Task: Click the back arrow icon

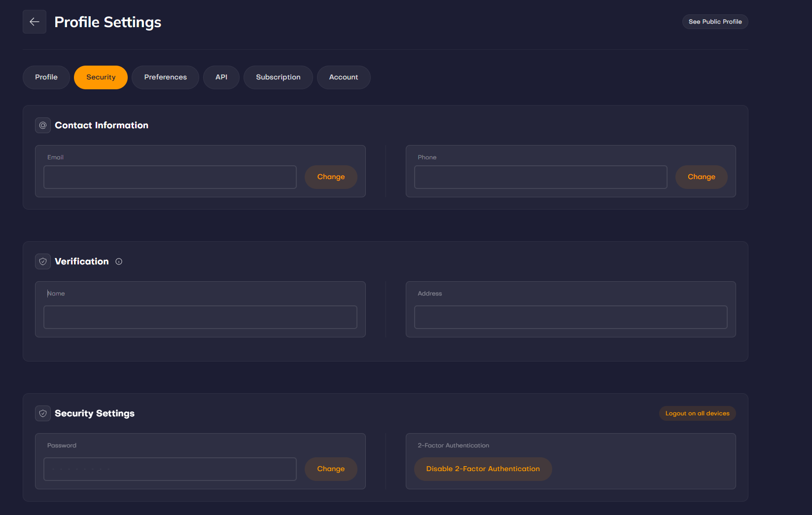Action: tap(35, 22)
